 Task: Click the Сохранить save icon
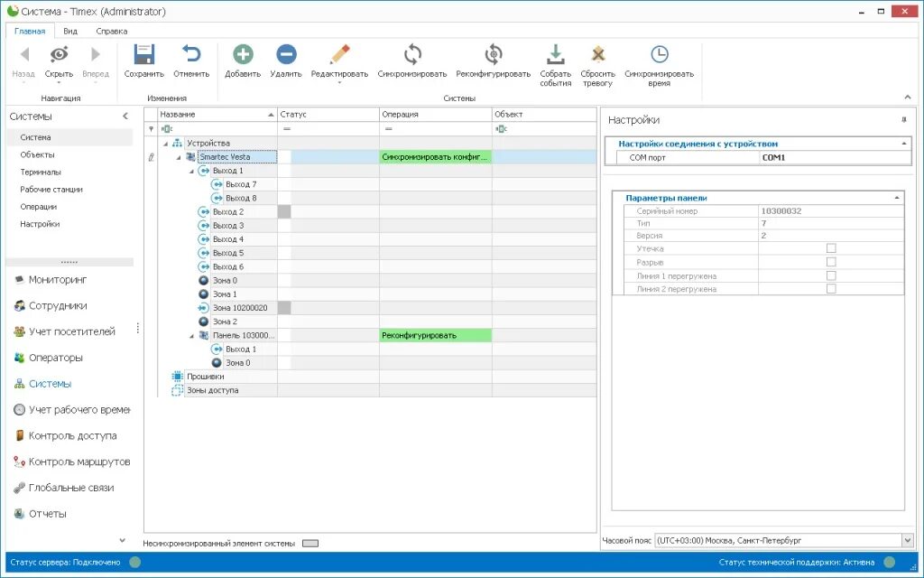pyautogui.click(x=143, y=54)
